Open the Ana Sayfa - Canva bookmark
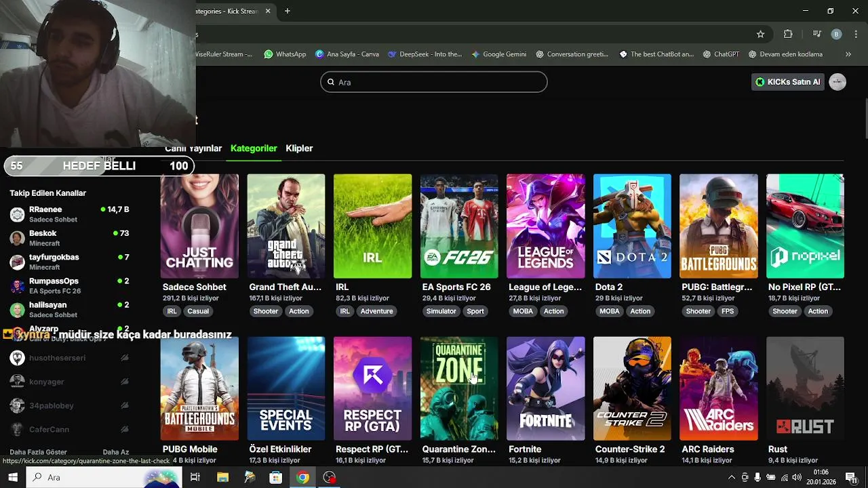 click(x=347, y=54)
